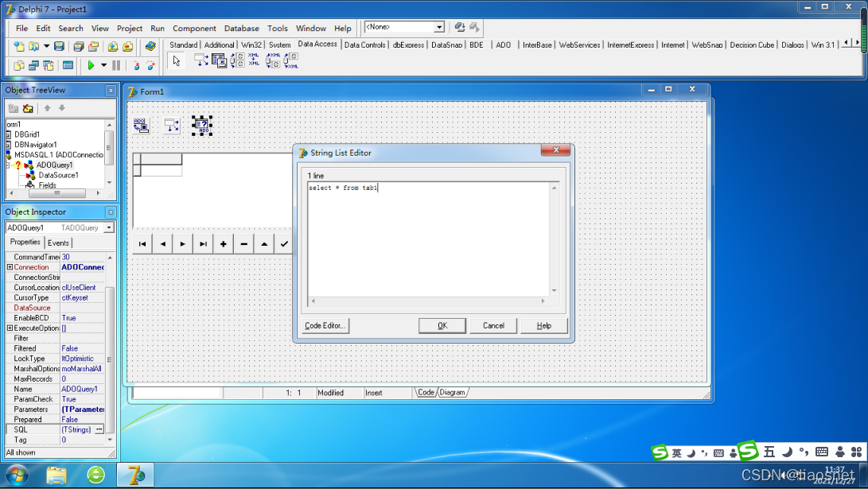Open the Component menu
The width and height of the screenshot is (868, 489).
(194, 28)
